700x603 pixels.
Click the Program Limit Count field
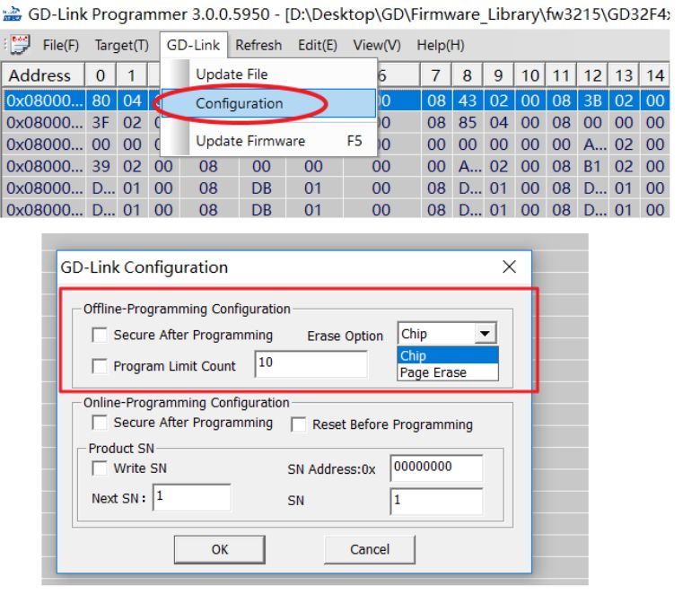(x=311, y=363)
